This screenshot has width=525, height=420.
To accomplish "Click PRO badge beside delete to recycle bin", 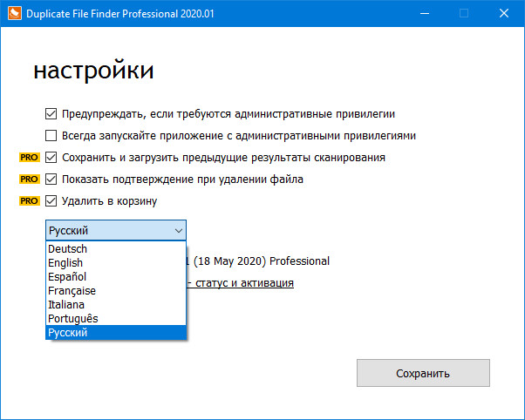I will coord(31,201).
